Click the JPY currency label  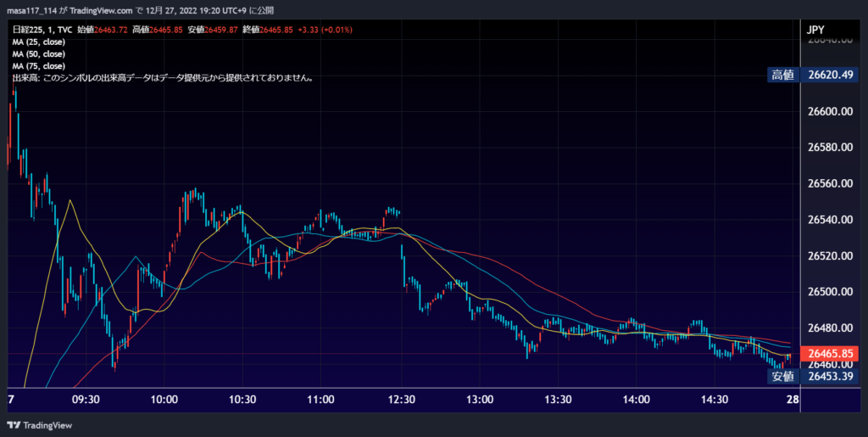click(816, 30)
